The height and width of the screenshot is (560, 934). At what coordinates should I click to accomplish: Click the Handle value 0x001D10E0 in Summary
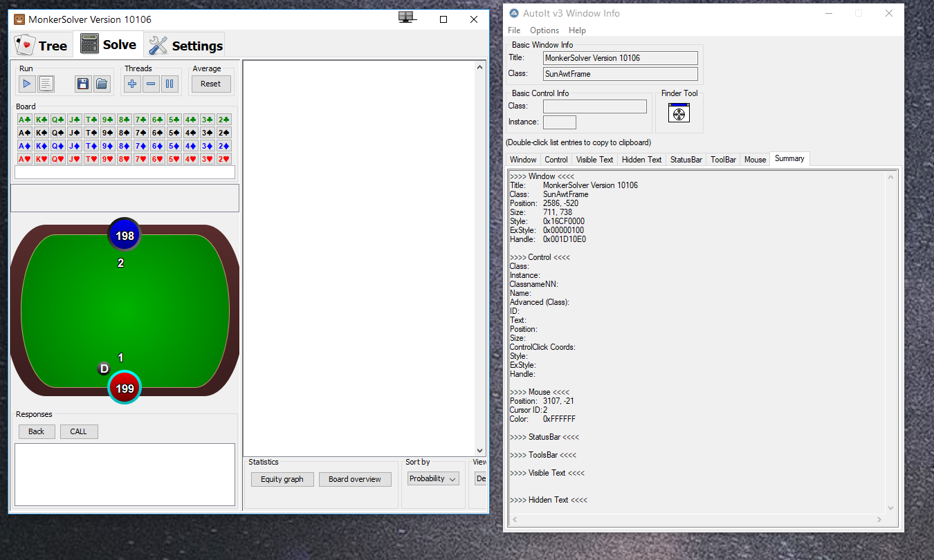pos(565,239)
